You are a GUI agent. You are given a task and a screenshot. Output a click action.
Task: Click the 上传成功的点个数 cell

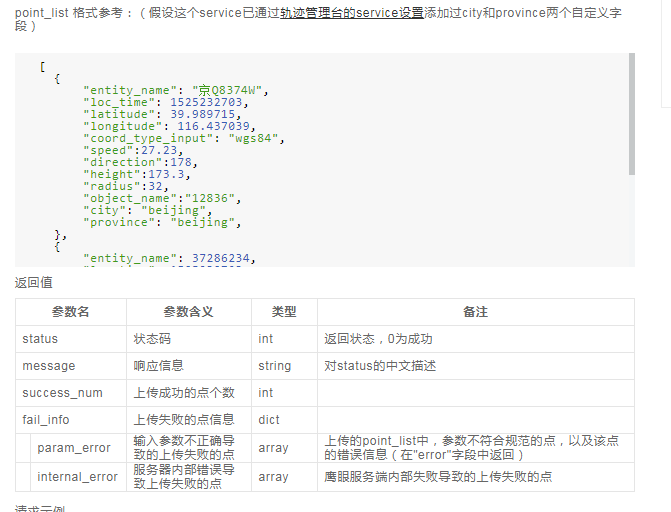189,393
